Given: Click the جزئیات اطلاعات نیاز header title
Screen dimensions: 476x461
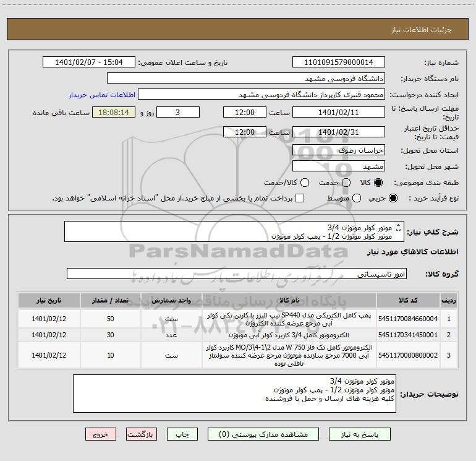Looking at the screenshot, I should (422, 30).
